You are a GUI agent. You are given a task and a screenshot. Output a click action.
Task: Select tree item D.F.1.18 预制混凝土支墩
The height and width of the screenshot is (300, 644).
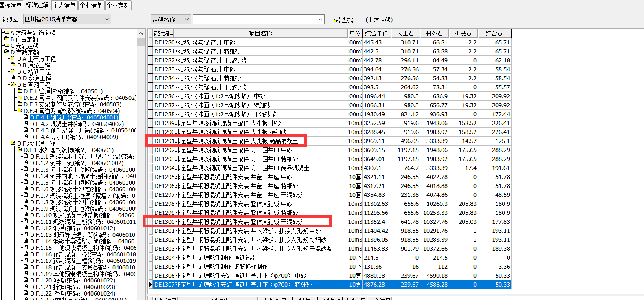(x=84, y=267)
